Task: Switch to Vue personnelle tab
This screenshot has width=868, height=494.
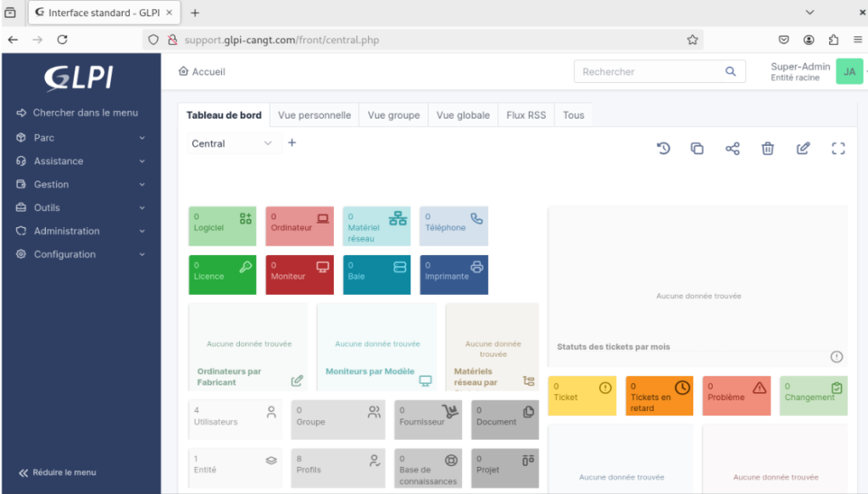Action: pyautogui.click(x=314, y=115)
